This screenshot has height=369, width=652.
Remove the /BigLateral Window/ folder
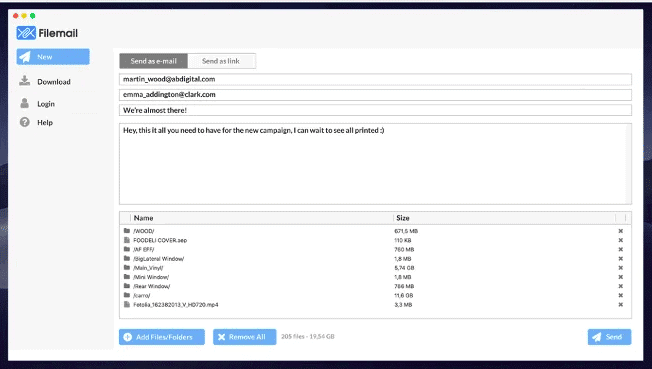coord(620,259)
